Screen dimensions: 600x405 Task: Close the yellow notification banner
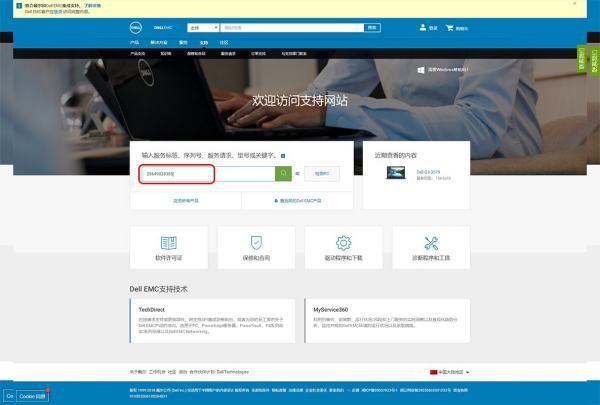pyautogui.click(x=574, y=3)
